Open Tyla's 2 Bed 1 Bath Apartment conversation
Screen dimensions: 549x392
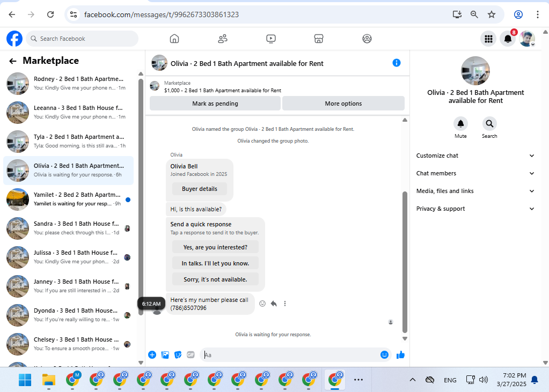pos(69,142)
